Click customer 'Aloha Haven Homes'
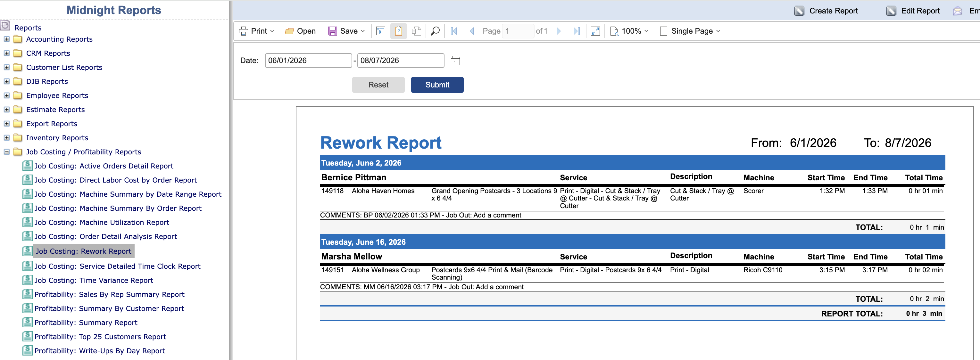The width and height of the screenshot is (980, 360). 383,191
